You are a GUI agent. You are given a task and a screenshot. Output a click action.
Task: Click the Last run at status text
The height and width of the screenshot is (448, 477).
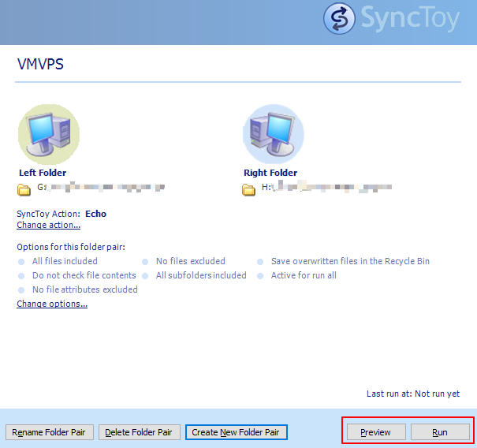(413, 394)
